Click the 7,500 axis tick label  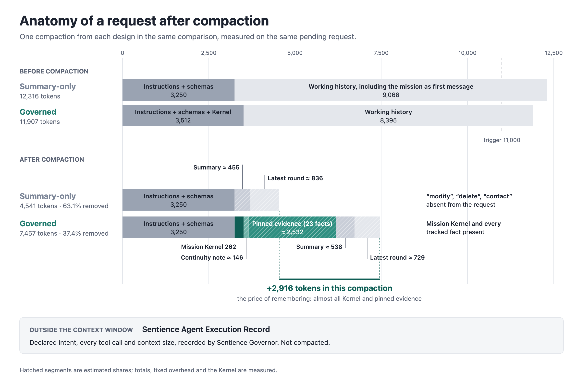381,53
